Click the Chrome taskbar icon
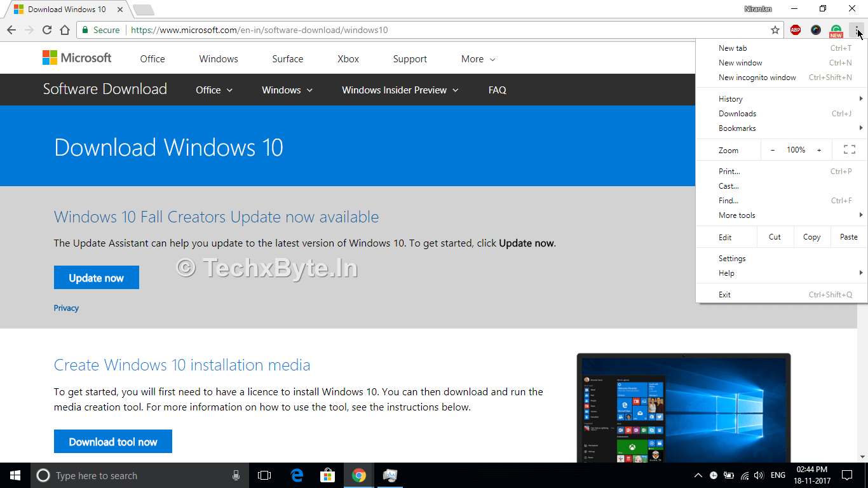868x488 pixels. point(359,475)
